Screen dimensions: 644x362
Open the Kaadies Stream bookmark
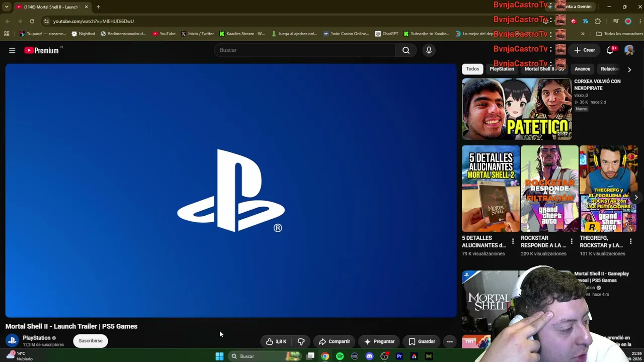pos(242,34)
